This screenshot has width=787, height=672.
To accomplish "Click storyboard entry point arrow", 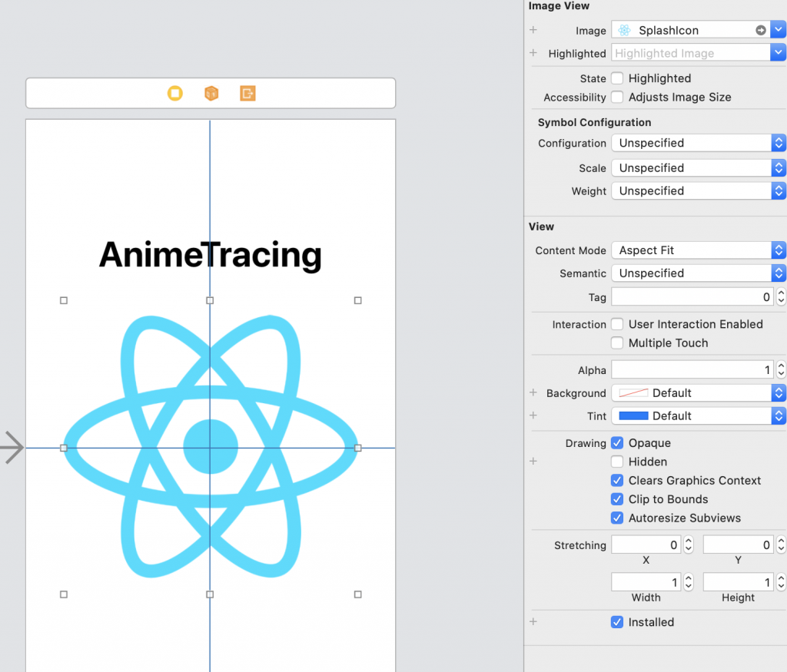I will tap(12, 447).
